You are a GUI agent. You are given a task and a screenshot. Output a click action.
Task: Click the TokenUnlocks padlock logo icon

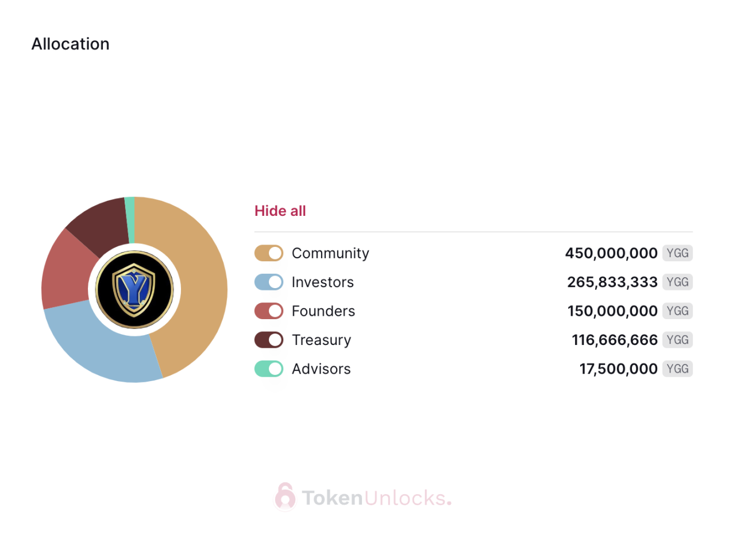pyautogui.click(x=285, y=497)
